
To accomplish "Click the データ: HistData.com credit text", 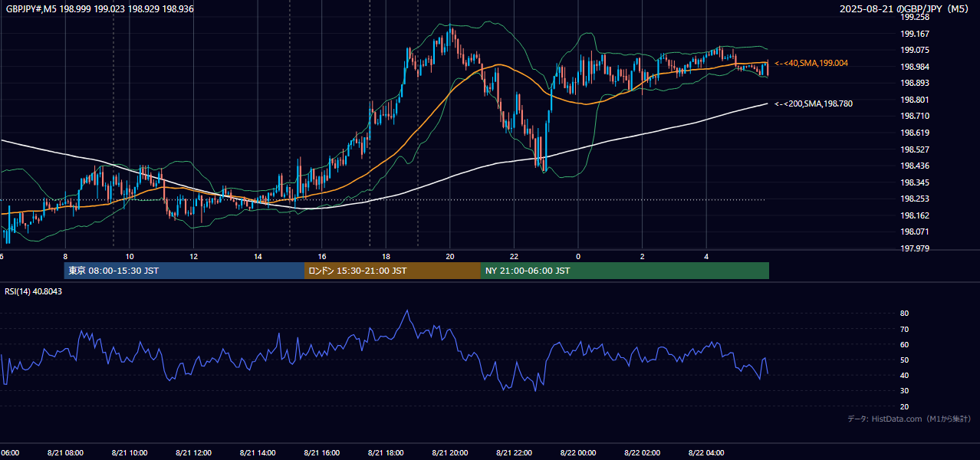I will click(x=909, y=419).
